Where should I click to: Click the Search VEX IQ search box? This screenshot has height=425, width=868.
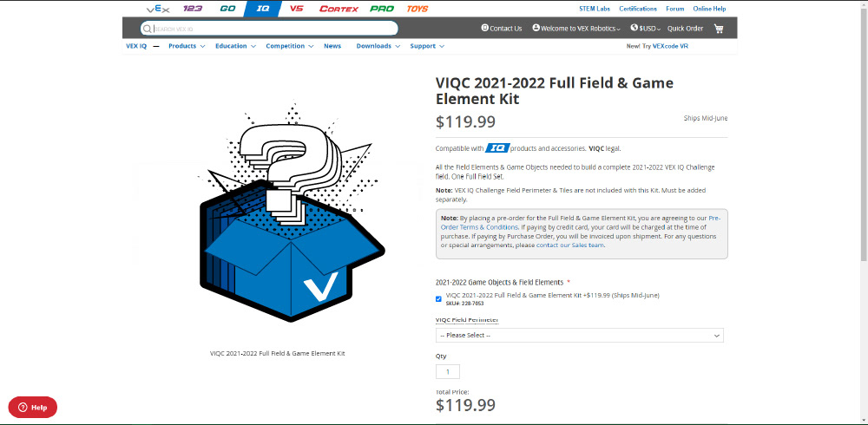tap(268, 29)
